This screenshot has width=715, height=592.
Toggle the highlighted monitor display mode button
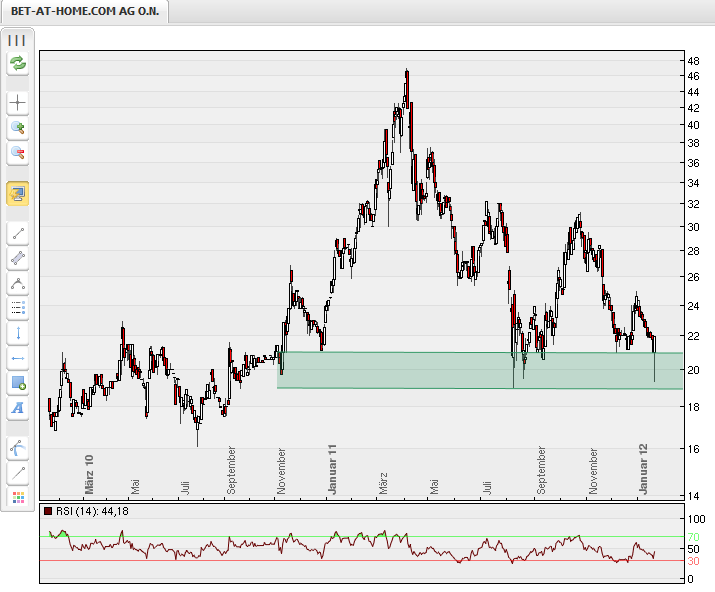click(17, 193)
